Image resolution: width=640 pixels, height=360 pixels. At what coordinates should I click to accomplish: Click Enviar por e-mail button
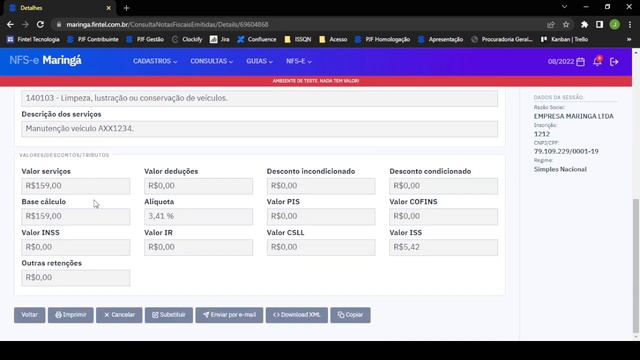[229, 315]
